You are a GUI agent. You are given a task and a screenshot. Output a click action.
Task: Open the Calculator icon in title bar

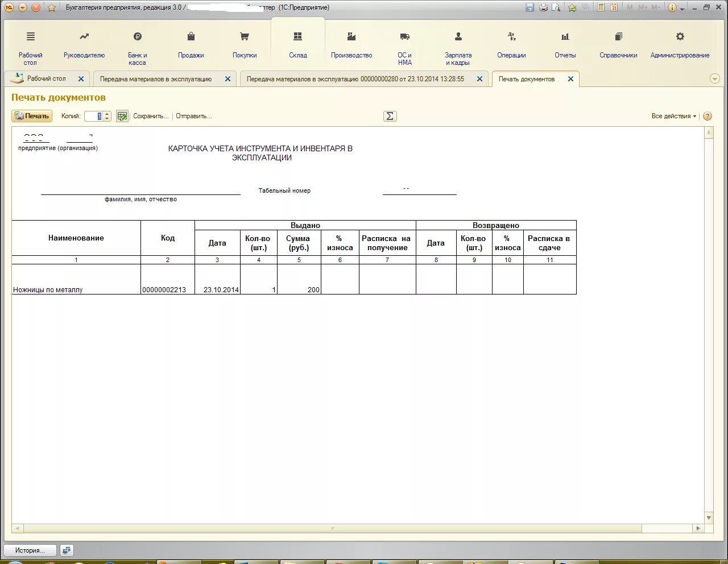click(601, 7)
